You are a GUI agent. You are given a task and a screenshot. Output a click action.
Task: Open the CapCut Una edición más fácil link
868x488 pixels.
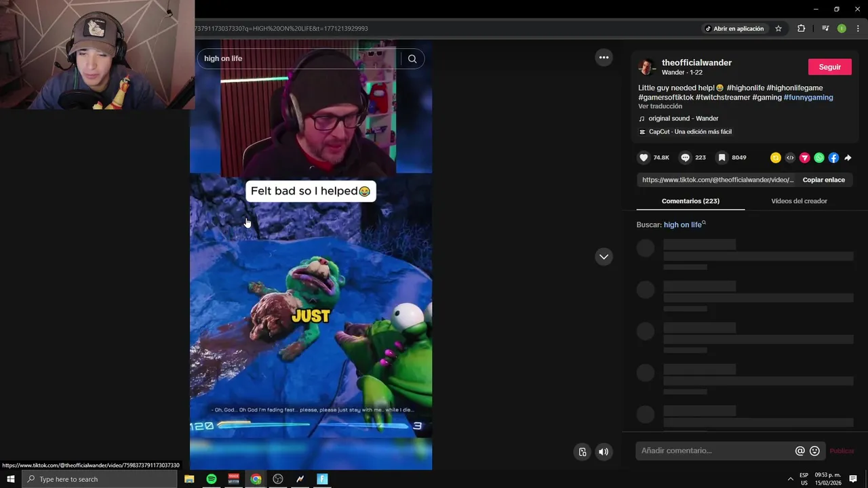[x=690, y=132]
